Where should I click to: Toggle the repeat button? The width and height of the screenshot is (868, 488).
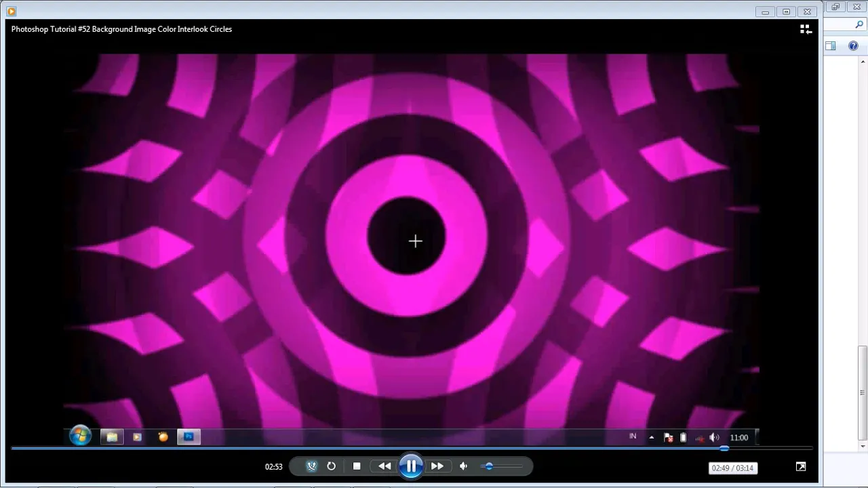point(331,466)
